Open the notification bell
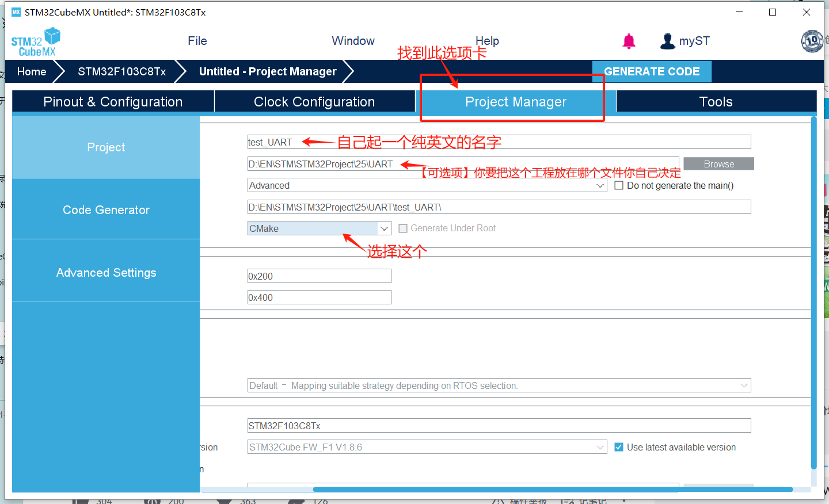The width and height of the screenshot is (829, 504). pyautogui.click(x=629, y=41)
